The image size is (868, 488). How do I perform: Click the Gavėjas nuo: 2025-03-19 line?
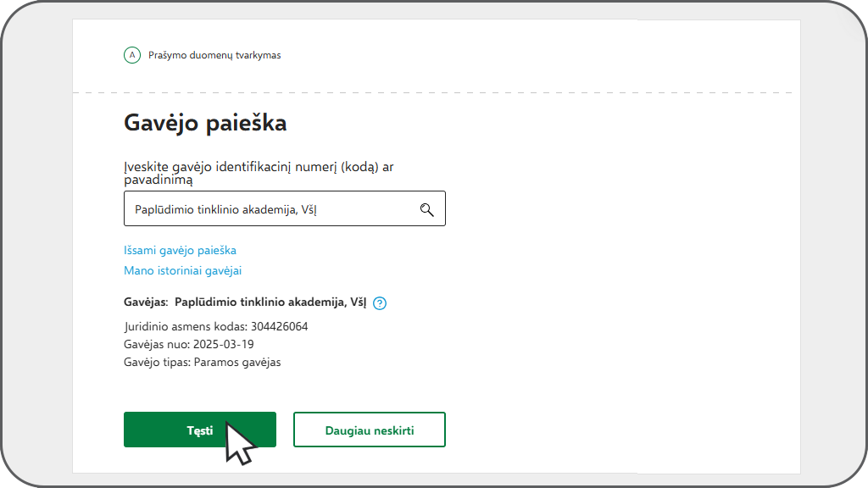[189, 344]
